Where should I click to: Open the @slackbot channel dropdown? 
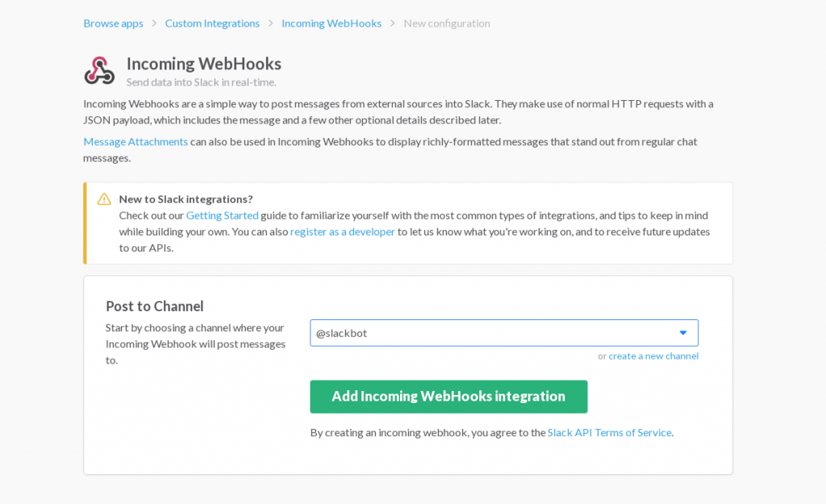coord(503,333)
